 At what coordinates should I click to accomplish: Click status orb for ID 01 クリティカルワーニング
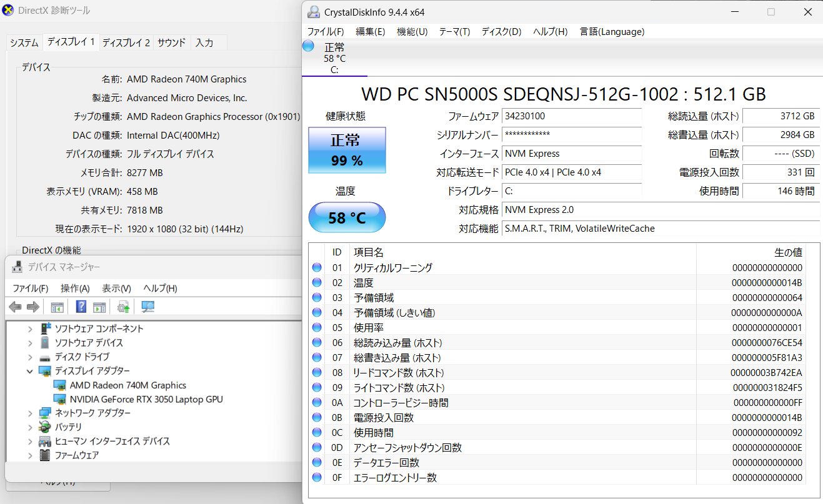coord(317,267)
